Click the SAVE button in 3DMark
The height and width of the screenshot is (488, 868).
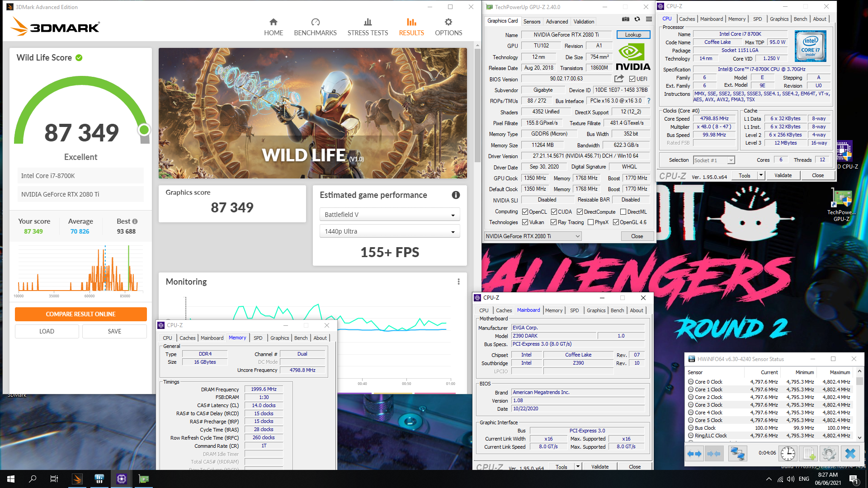coord(114,331)
